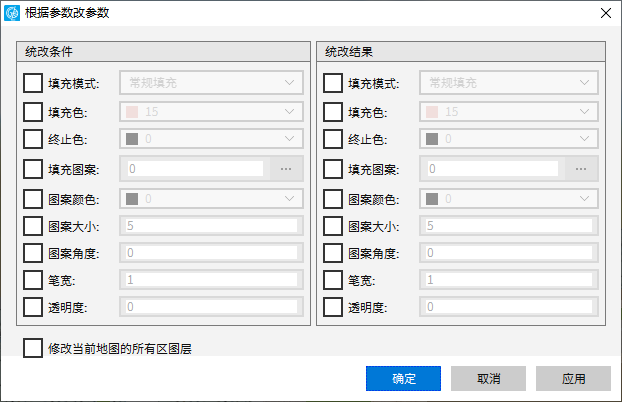The height and width of the screenshot is (402, 622).
Task: Open 终止色 dropdown in 统改结果
Action: tap(509, 138)
